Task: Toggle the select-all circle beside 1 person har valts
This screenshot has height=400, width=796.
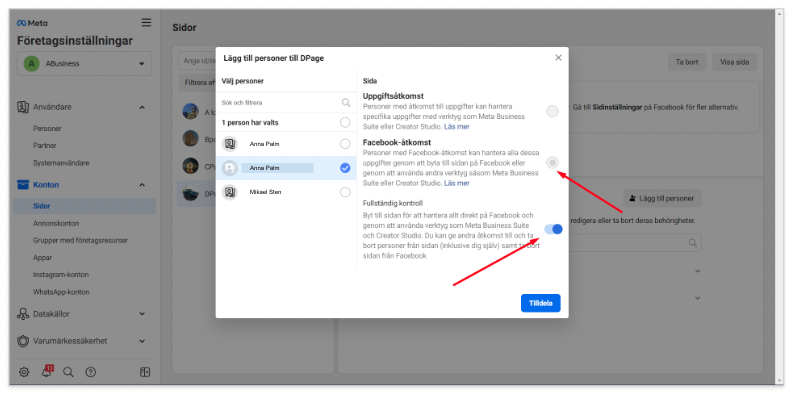Action: tap(345, 122)
